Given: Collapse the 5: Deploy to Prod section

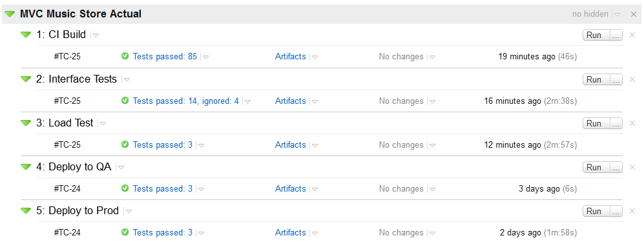Looking at the screenshot, I should [26, 211].
